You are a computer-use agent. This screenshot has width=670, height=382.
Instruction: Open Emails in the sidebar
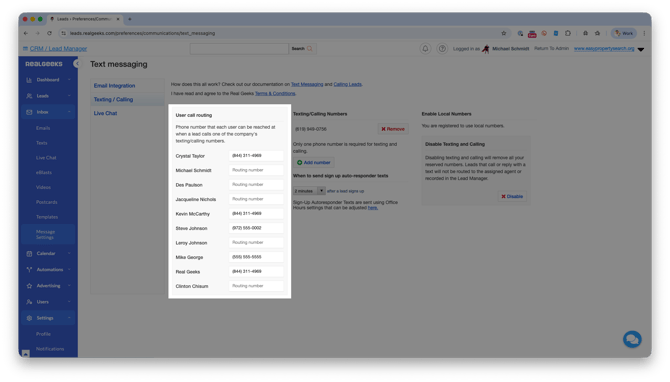pos(43,128)
